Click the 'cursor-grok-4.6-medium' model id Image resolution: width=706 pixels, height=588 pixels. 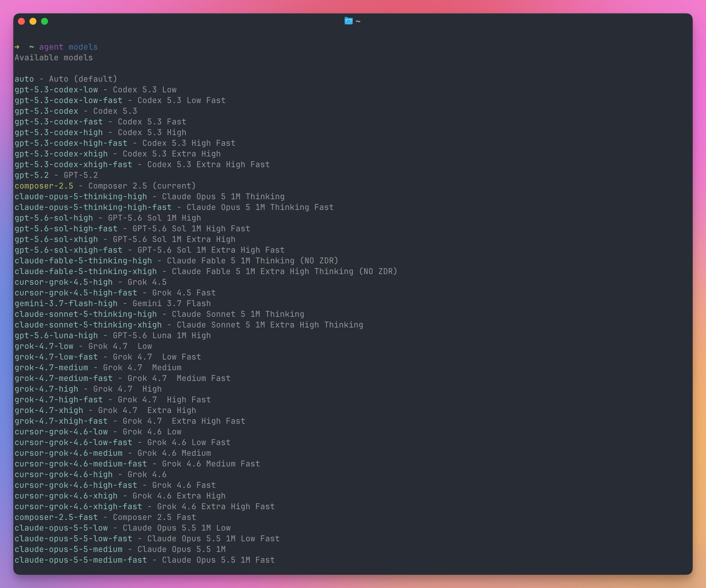click(x=68, y=453)
